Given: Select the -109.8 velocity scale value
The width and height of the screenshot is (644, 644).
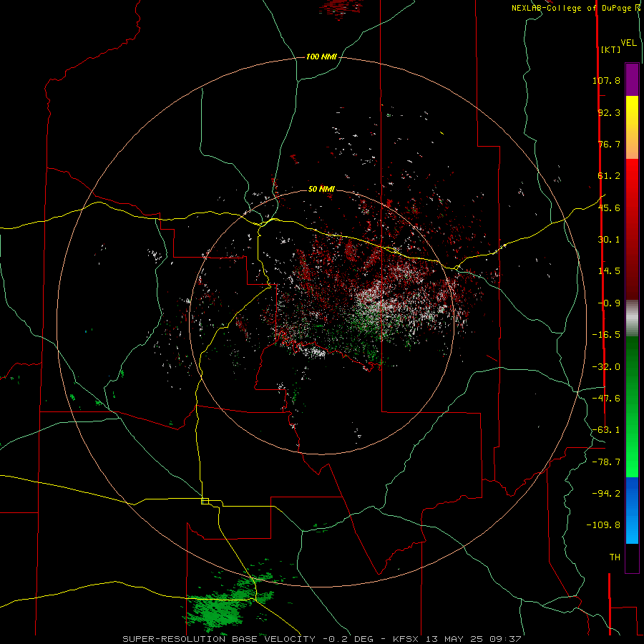Looking at the screenshot, I should click(603, 525).
